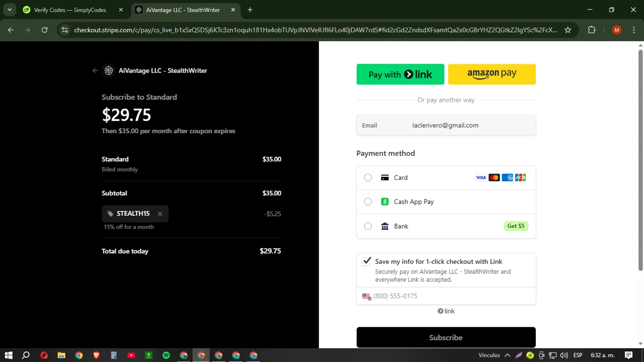Remove the STEALTH15 coupon with the X
Screen dimensions: 644x362
tap(160, 214)
